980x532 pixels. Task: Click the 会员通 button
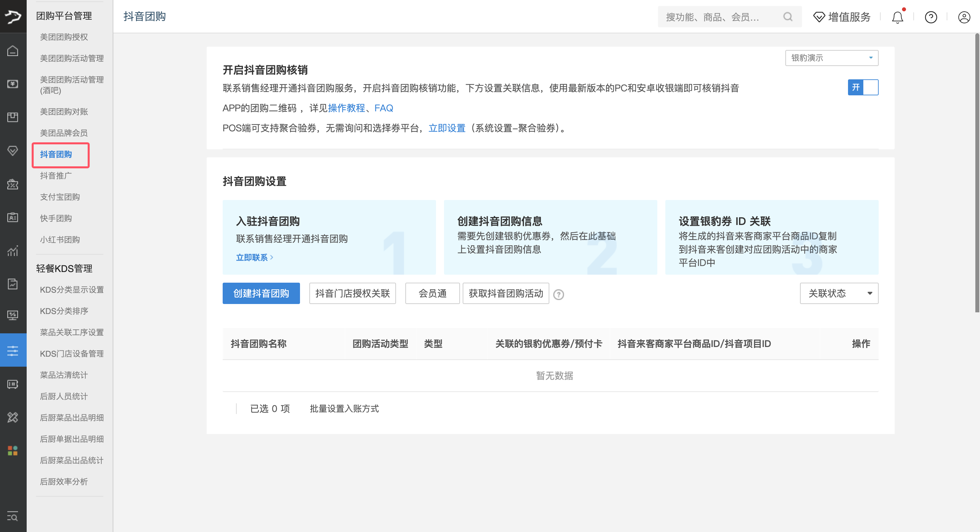click(x=432, y=293)
